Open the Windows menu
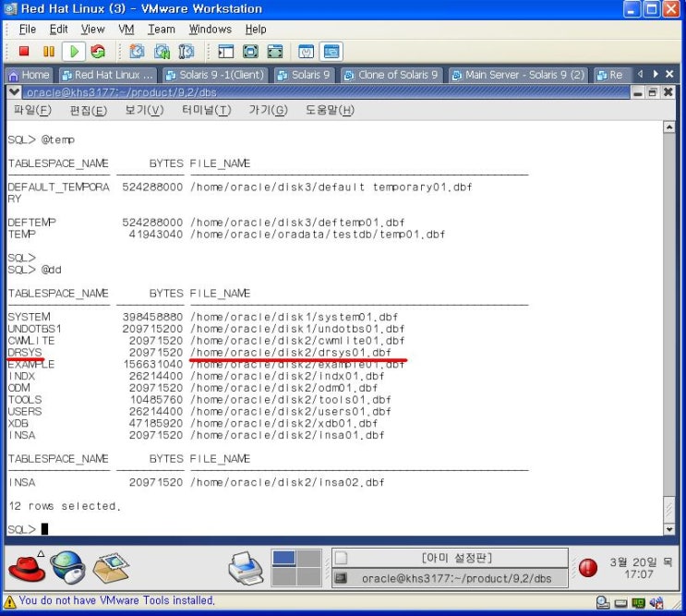 [x=210, y=30]
